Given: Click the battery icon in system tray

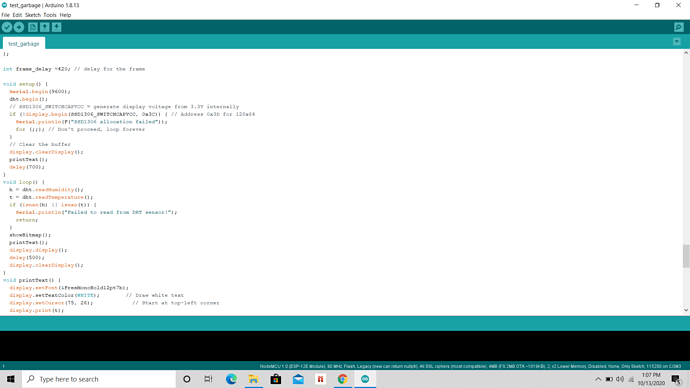Looking at the screenshot, I should pos(609,379).
